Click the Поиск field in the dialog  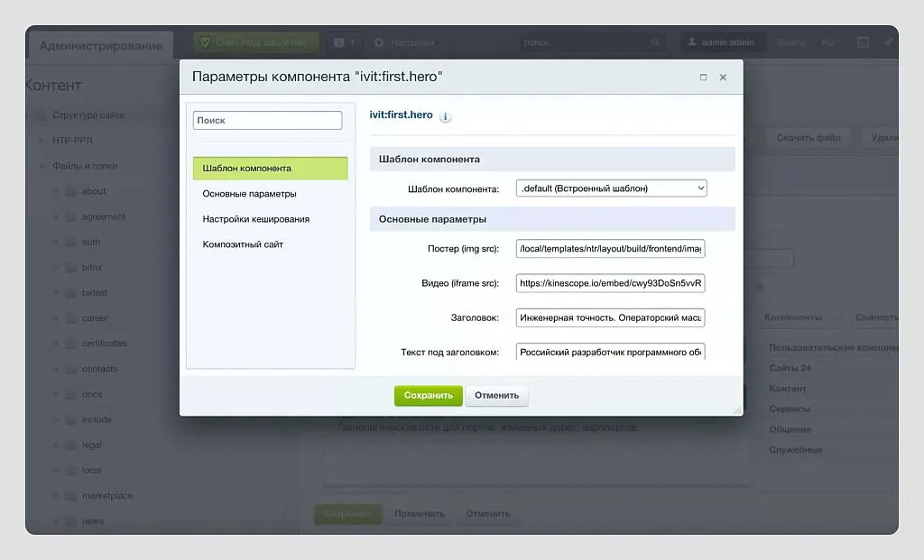click(267, 121)
